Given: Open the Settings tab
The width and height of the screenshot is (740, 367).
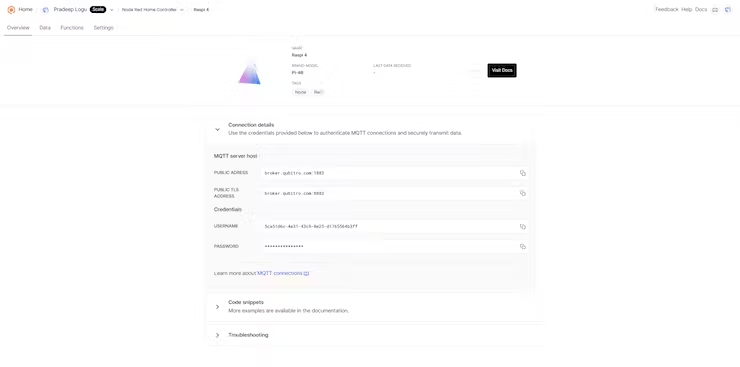Looking at the screenshot, I should click(103, 28).
